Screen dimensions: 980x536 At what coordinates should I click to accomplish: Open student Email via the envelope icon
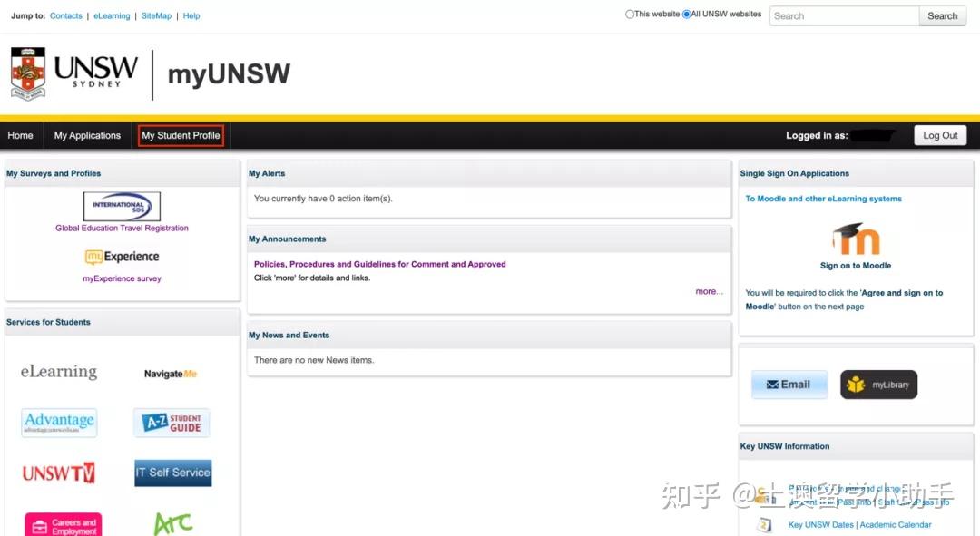788,384
